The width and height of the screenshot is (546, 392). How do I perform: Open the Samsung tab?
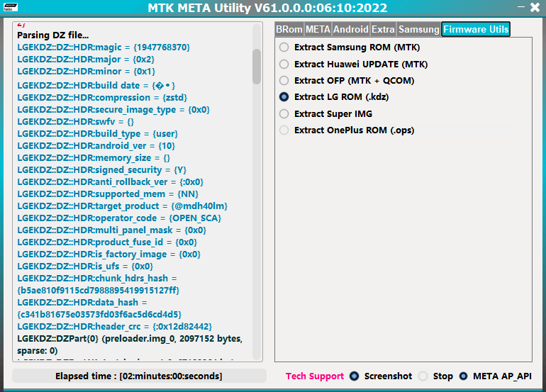(x=419, y=29)
